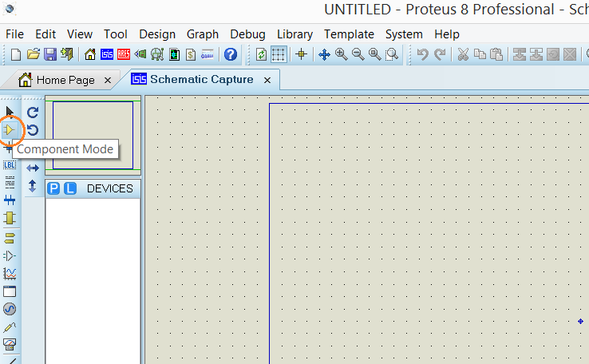Select the Buses mode icon
The width and height of the screenshot is (589, 364).
(x=10, y=200)
